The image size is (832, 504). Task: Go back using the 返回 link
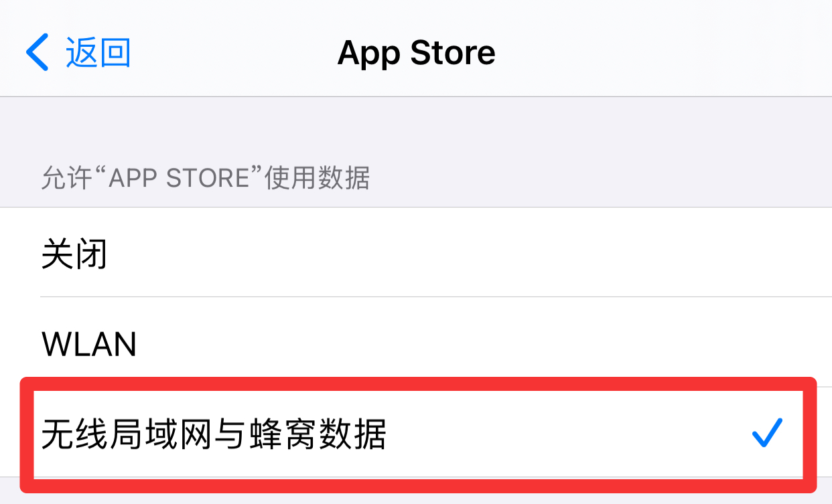pyautogui.click(x=78, y=53)
